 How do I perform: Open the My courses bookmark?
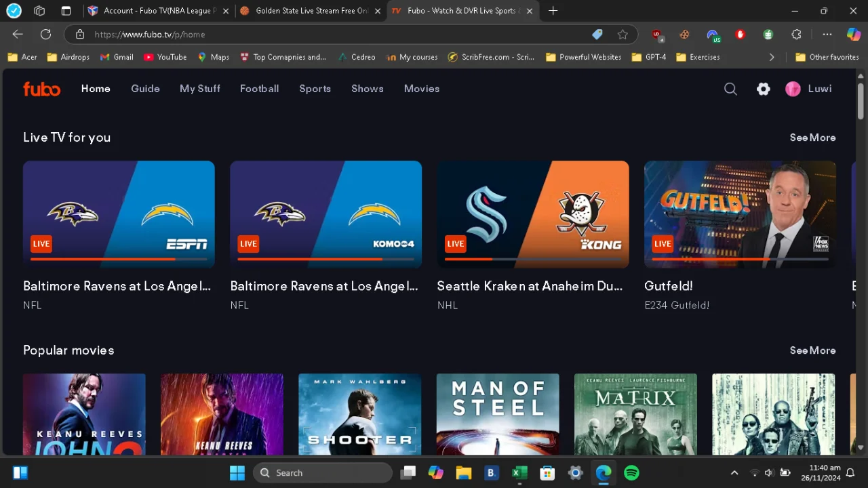tap(412, 58)
